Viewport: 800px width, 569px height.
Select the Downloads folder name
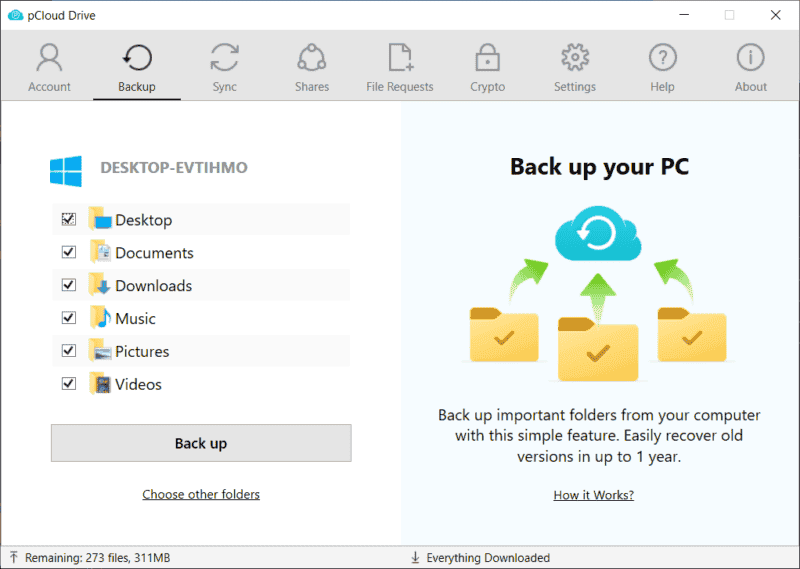(154, 286)
